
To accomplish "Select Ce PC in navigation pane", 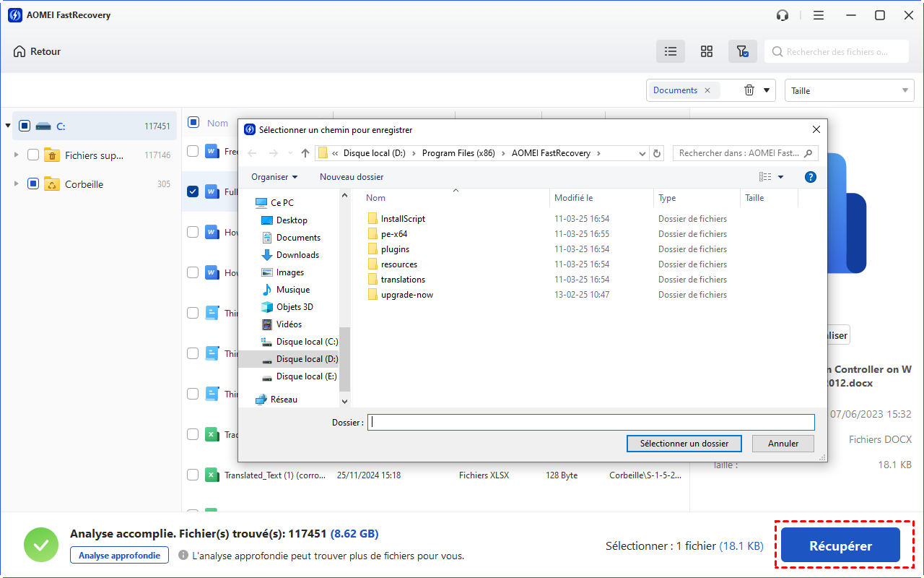I will [282, 203].
